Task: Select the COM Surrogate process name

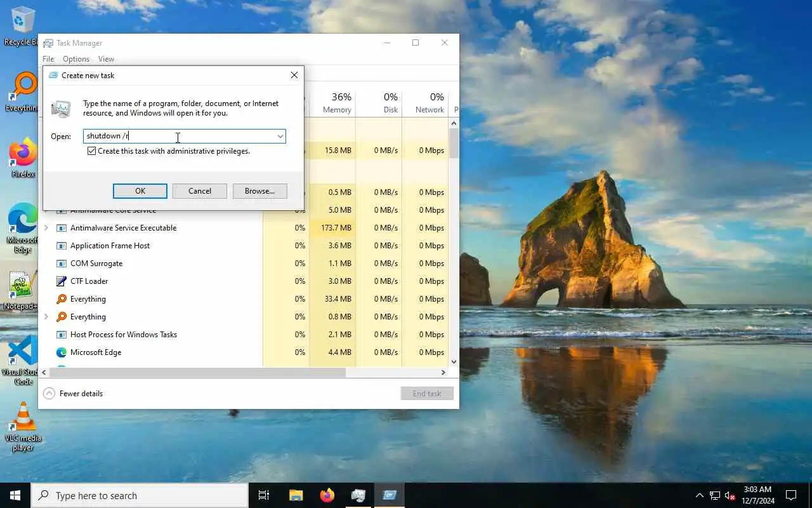Action: (96, 264)
